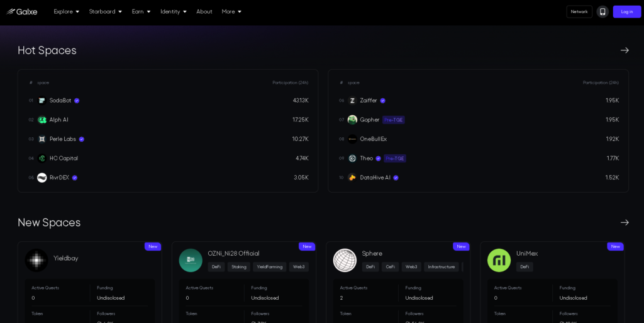The image size is (644, 323).
Task: Click Web3 tag on OZNi_Ni28 card
Action: click(299, 267)
